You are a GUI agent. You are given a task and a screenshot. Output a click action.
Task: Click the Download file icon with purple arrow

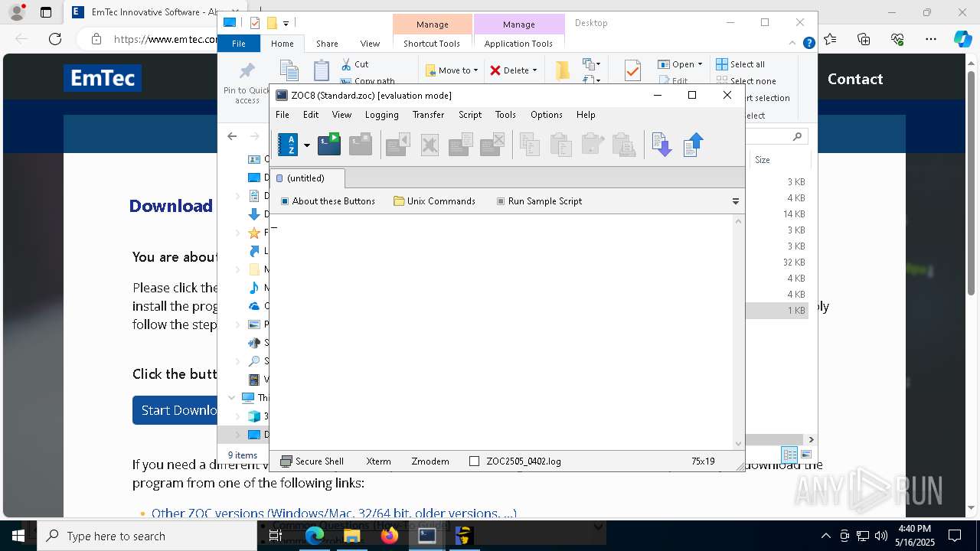click(x=661, y=144)
